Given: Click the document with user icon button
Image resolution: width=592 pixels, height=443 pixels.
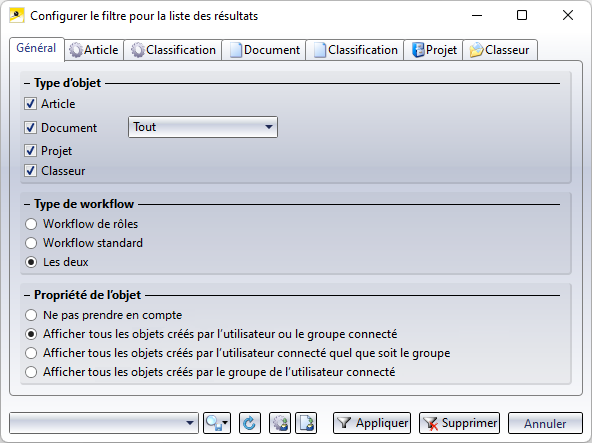Looking at the screenshot, I should [x=306, y=423].
